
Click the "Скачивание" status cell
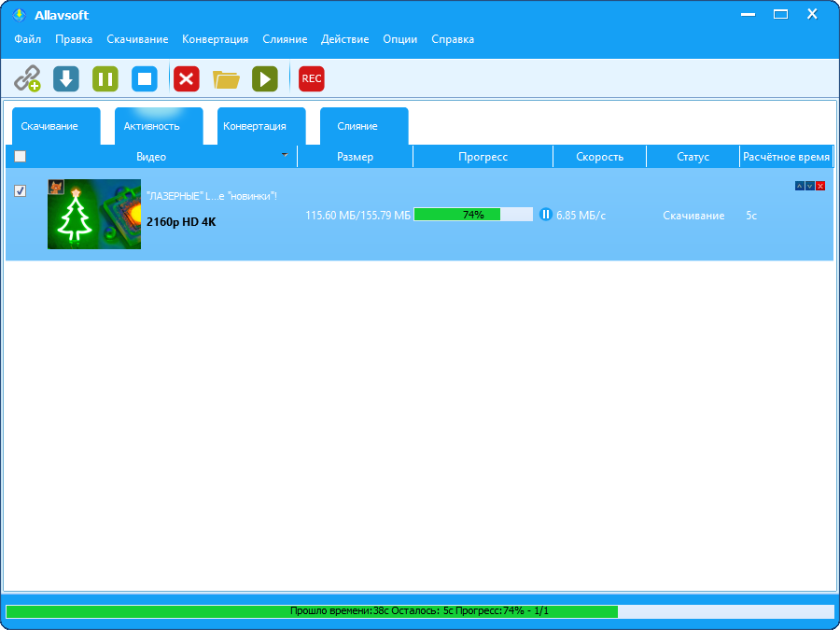click(x=693, y=216)
